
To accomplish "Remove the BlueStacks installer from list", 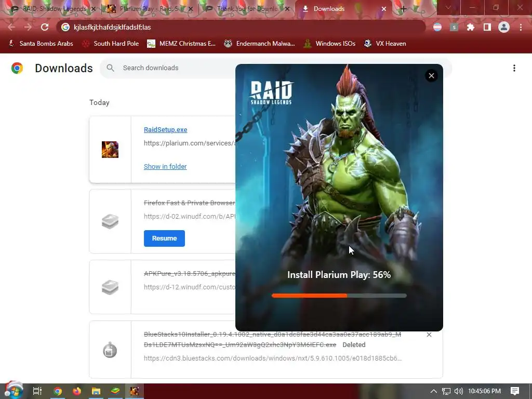I will pyautogui.click(x=429, y=335).
